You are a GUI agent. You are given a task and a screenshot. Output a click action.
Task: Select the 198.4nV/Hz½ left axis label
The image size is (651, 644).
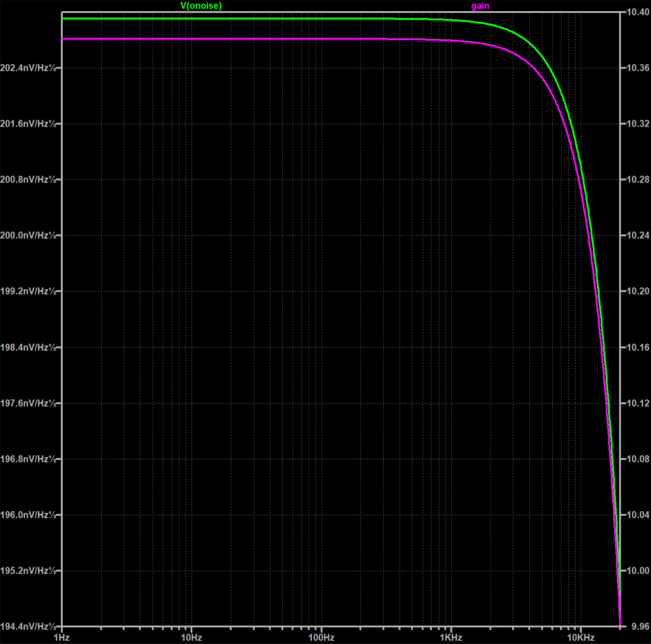coord(29,347)
